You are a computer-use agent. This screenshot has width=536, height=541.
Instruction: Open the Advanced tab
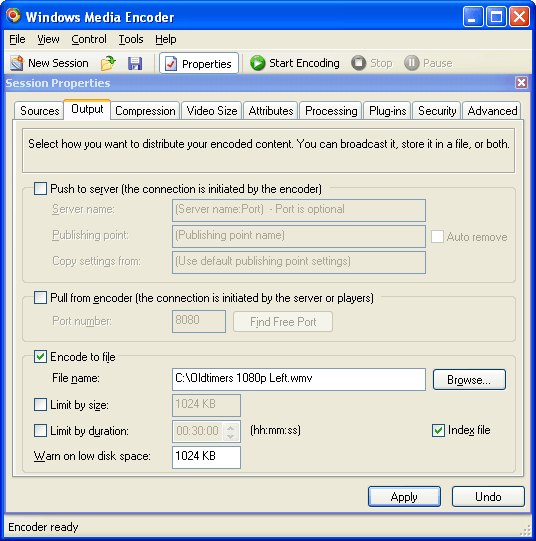(492, 111)
